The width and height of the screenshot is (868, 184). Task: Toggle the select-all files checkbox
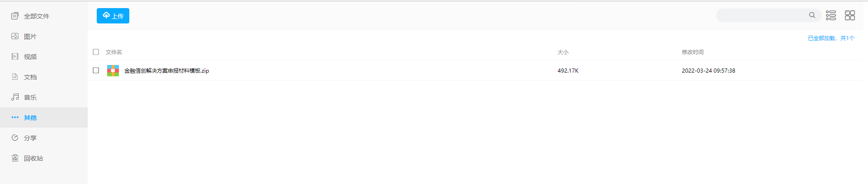click(96, 52)
